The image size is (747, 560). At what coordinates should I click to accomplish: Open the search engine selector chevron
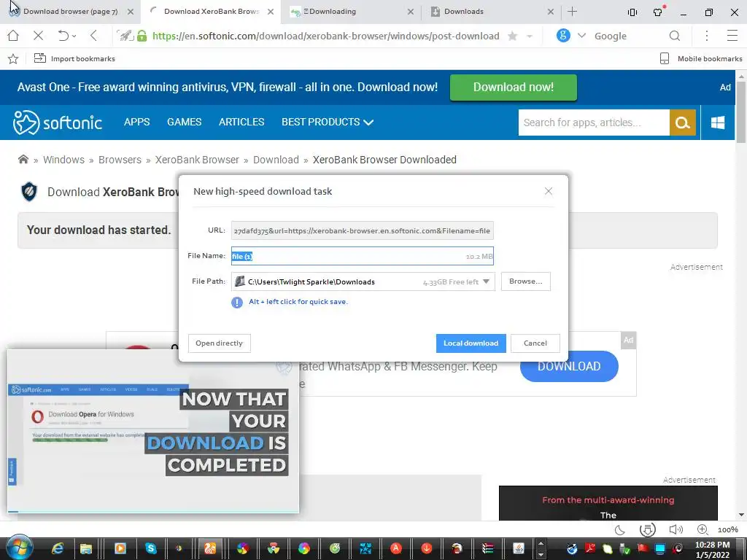pos(581,36)
